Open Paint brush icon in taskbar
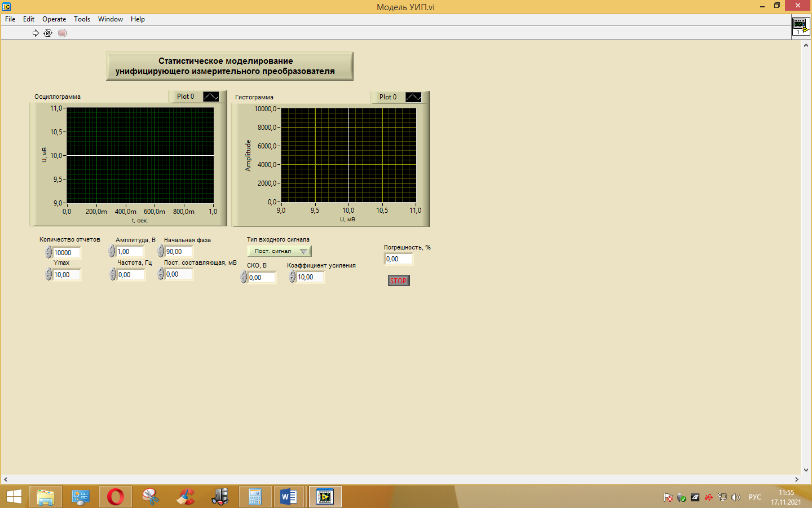Viewport: 812px width, 508px height. click(186, 497)
